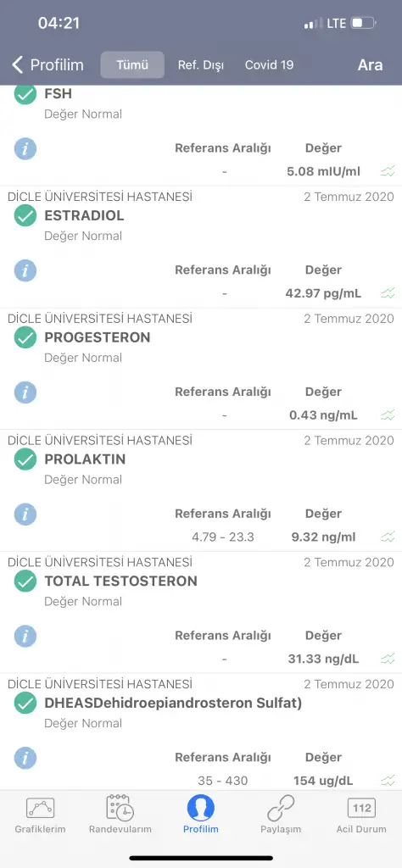402x868 pixels.
Task: Switch to the Ref. Dışı tab
Action: (200, 64)
